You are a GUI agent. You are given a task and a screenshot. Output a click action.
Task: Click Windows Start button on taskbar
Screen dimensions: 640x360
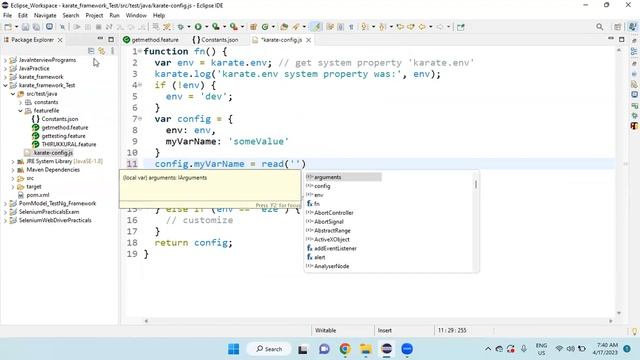pos(233,349)
